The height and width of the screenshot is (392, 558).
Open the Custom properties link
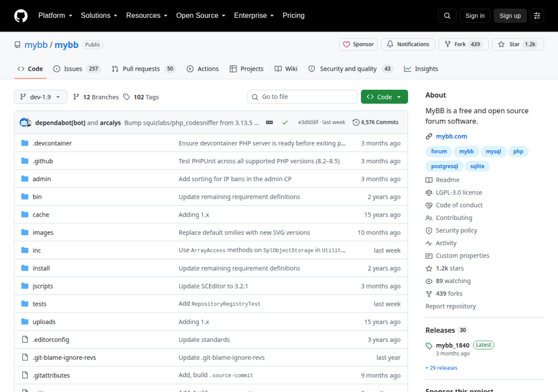(463, 256)
